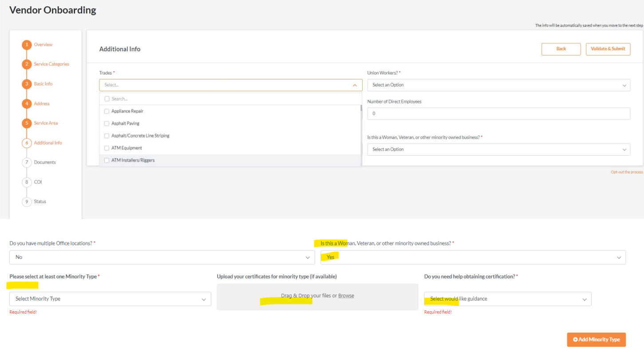
Task: Click step 5 Service Area circle icon
Action: pos(27,123)
